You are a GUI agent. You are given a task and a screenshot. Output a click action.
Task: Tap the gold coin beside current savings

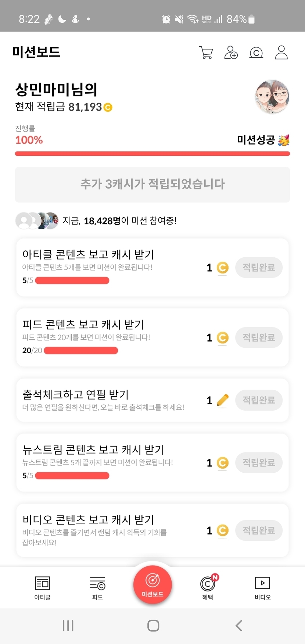[x=108, y=107]
